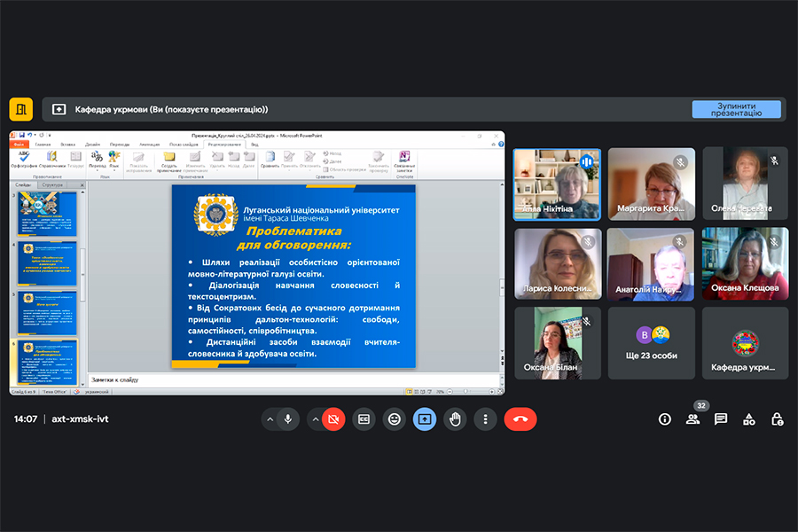Open host controls lock icon
Screen dimensions: 798x532
click(777, 419)
